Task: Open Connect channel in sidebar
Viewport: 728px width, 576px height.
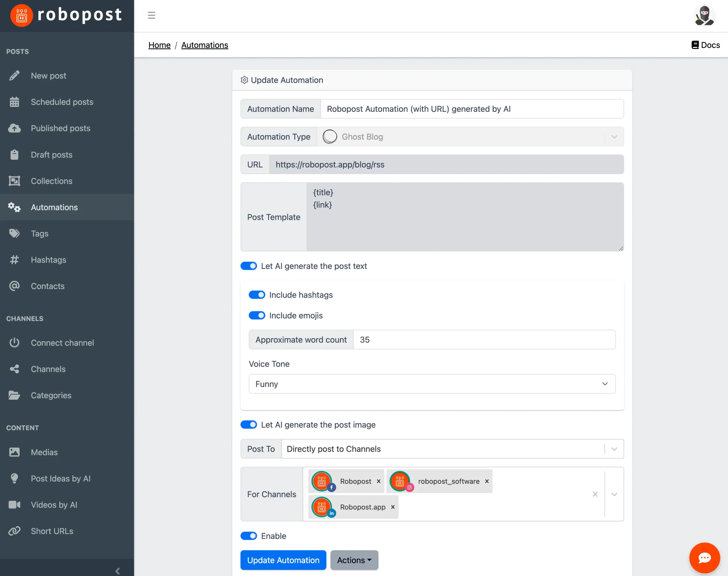Action: tap(67, 343)
